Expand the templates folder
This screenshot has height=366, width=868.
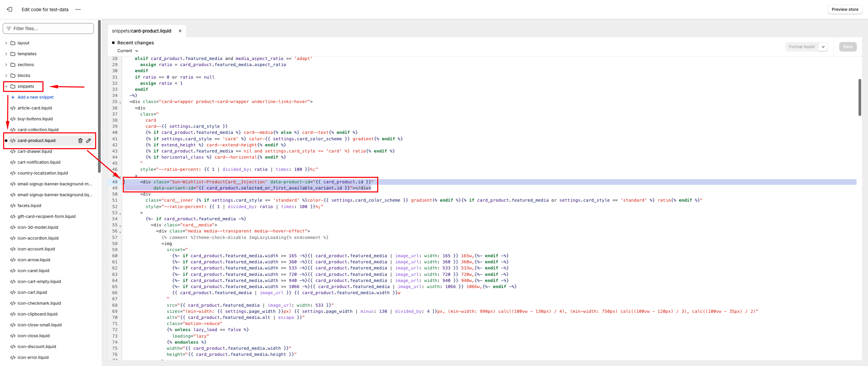[x=6, y=54]
